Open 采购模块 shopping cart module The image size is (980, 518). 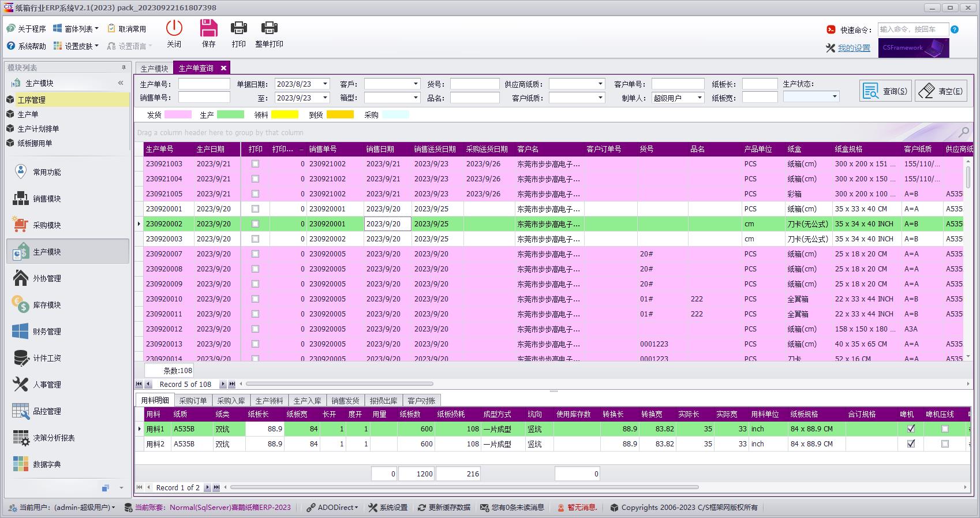tap(46, 225)
